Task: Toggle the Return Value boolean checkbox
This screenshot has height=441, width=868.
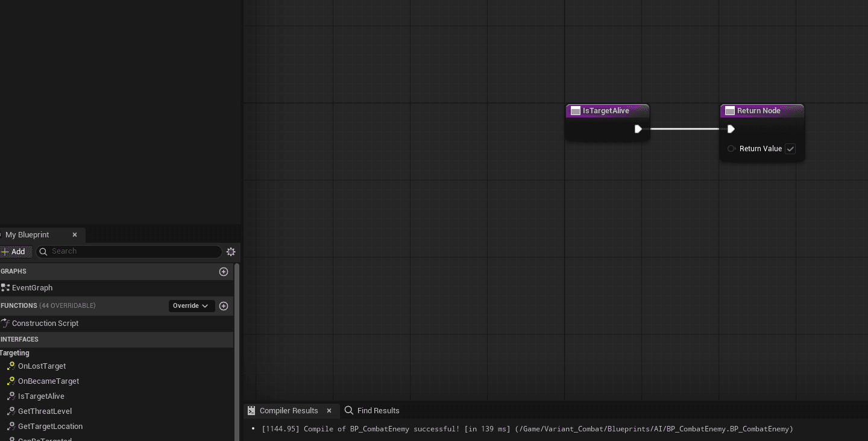Action: pyautogui.click(x=790, y=149)
